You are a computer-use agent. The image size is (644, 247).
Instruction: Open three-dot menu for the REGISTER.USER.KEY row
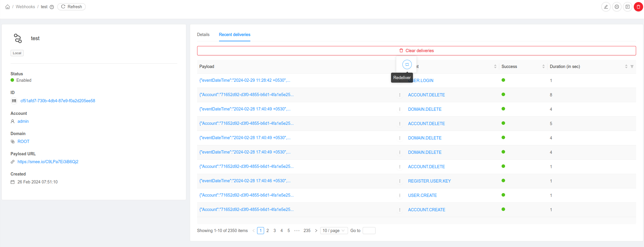400,181
